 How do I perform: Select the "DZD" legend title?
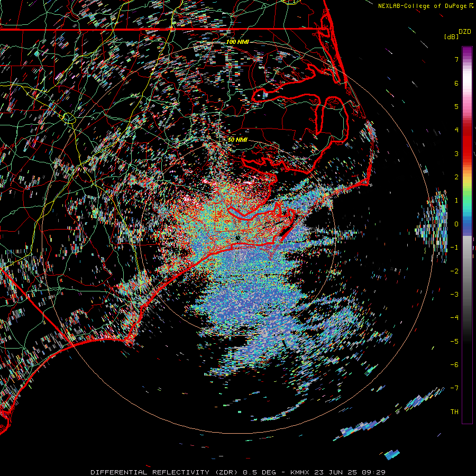[x=465, y=32]
